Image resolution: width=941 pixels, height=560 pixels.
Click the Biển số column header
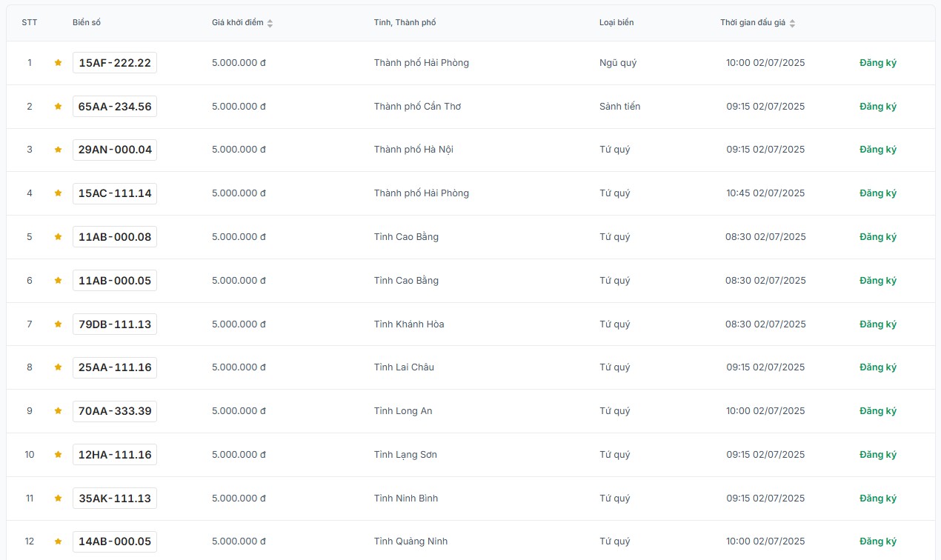pos(87,23)
